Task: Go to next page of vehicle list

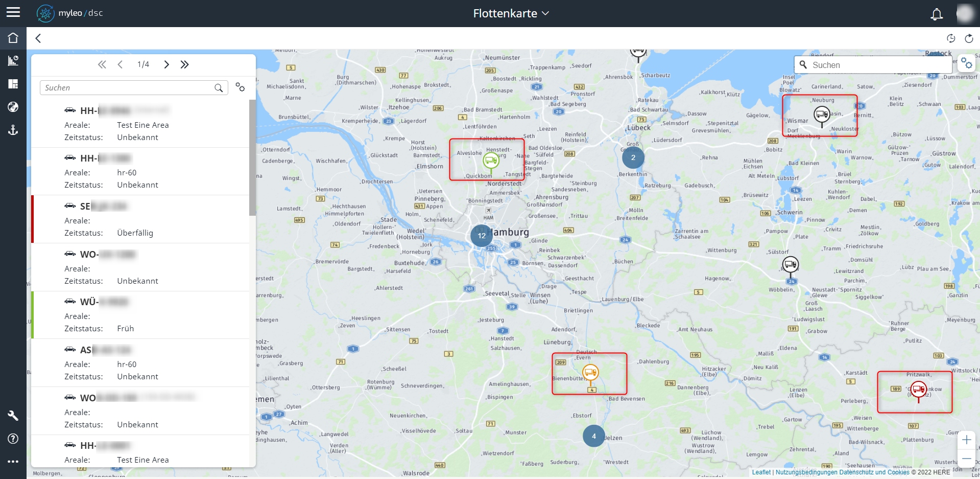Action: click(x=166, y=64)
